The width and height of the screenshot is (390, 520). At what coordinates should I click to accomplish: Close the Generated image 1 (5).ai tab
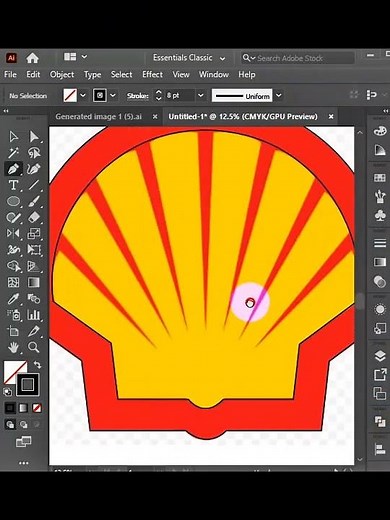pyautogui.click(x=155, y=117)
